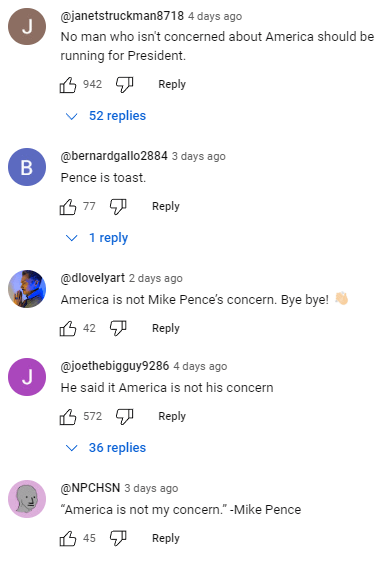
Task: Reply to @NPCHSN's comment
Action: (x=166, y=538)
